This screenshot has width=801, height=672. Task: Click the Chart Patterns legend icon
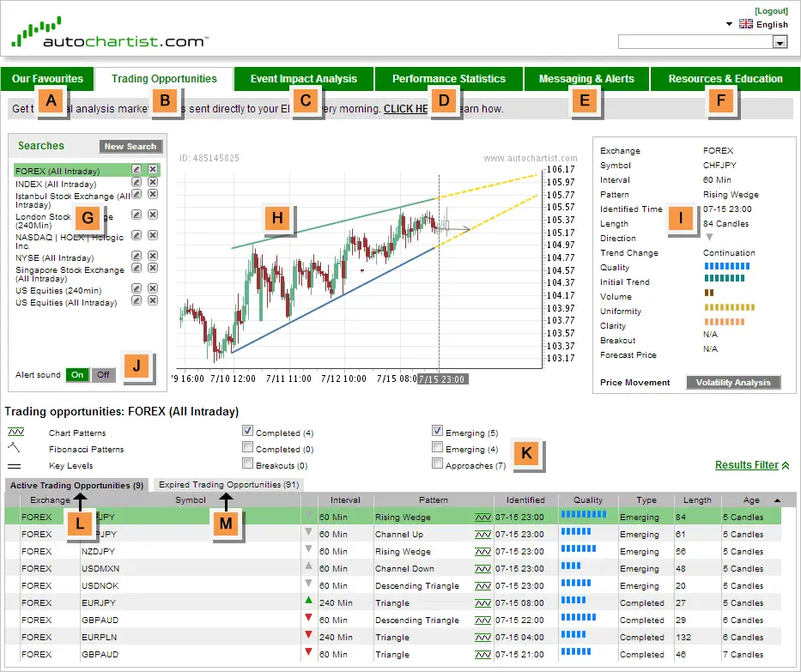[15, 433]
